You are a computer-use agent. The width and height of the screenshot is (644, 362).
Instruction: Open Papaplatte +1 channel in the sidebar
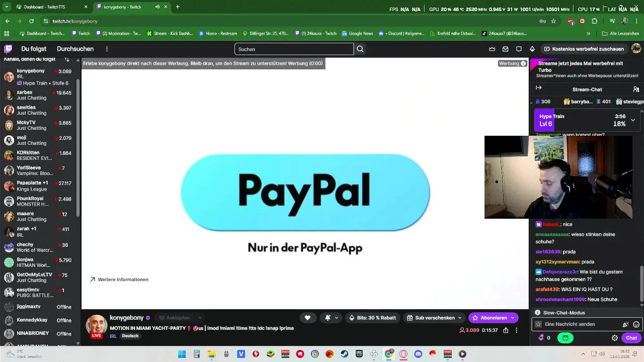(x=39, y=186)
